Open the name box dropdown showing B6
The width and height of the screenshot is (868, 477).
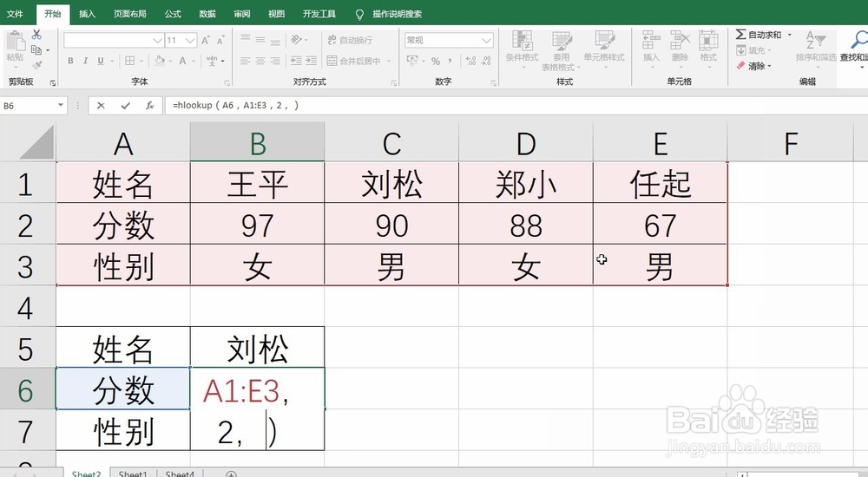(x=61, y=105)
